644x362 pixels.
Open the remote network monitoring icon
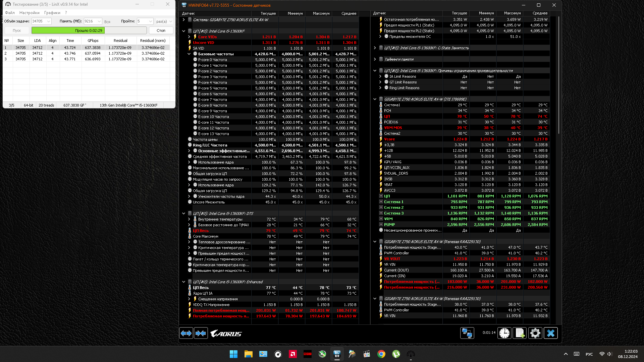467,333
